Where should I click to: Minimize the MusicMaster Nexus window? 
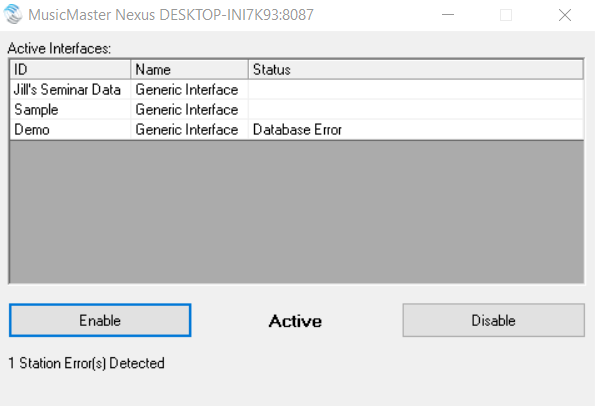(x=448, y=15)
